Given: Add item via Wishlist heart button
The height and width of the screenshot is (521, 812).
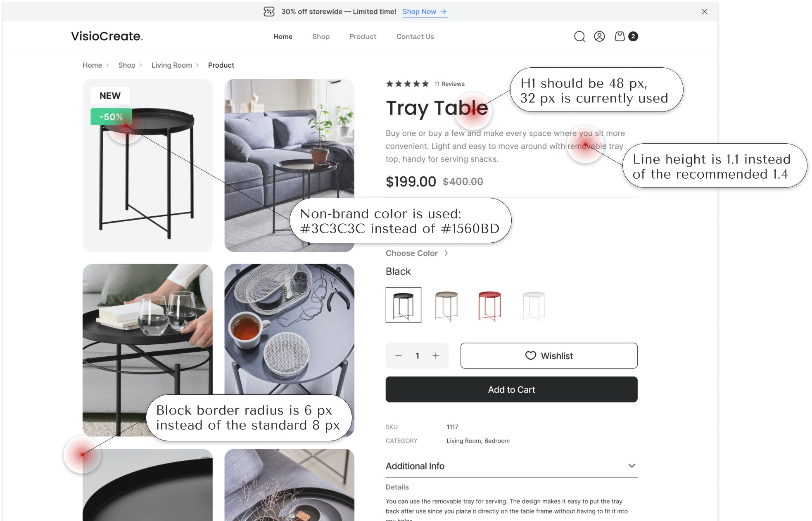Looking at the screenshot, I should click(x=549, y=355).
